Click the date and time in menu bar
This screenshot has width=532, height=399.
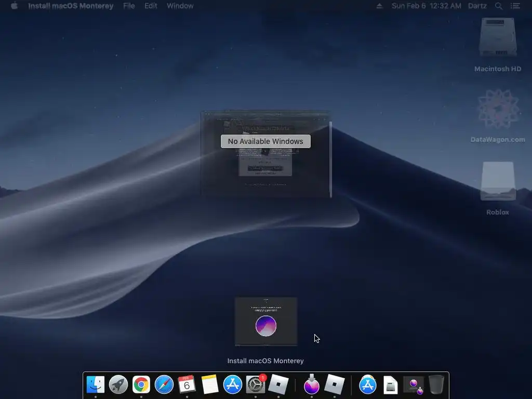tap(427, 6)
